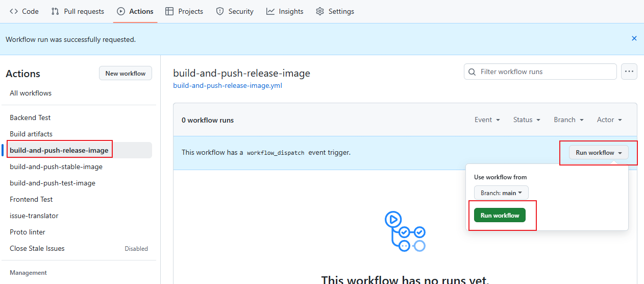Click the Settings gear icon

coord(320,11)
